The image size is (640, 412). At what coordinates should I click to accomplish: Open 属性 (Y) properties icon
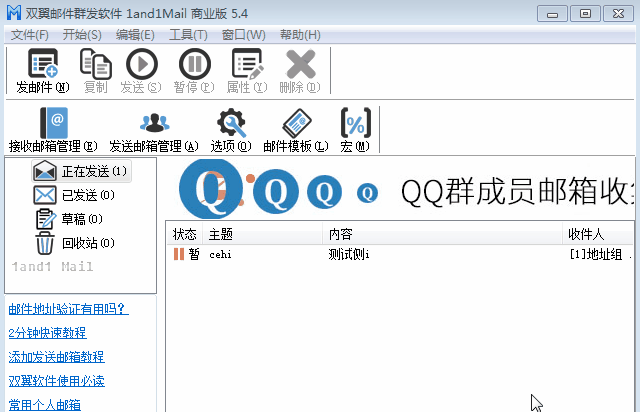(x=247, y=63)
